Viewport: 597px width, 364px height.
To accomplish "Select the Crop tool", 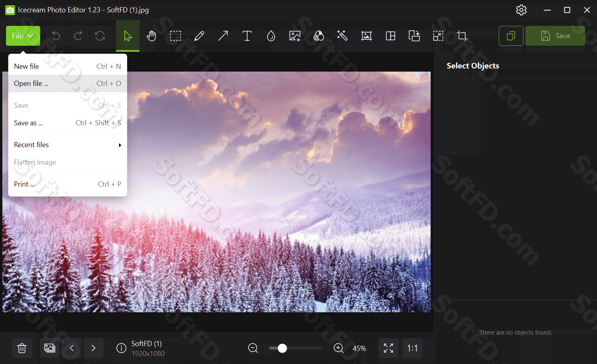I will [462, 36].
